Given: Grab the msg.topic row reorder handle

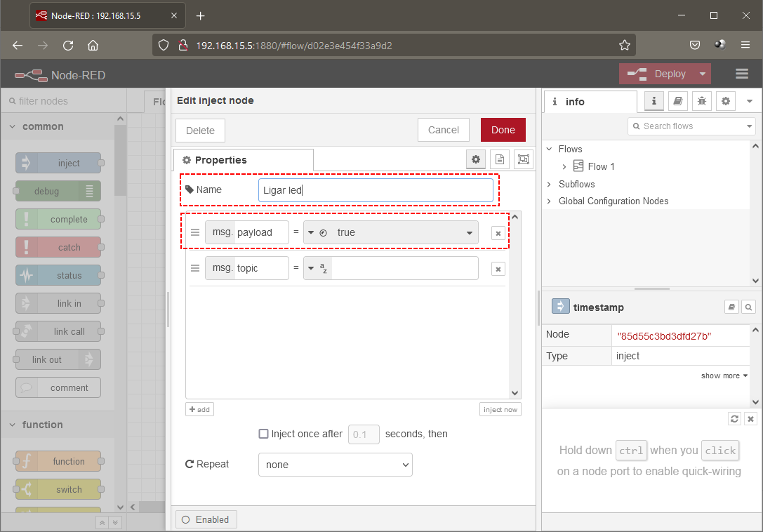Looking at the screenshot, I should click(x=195, y=268).
